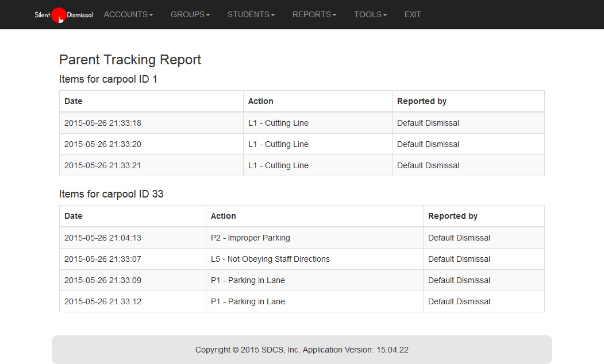Image resolution: width=604 pixels, height=364 pixels.
Task: Open the ACCOUNTS dropdown menu
Action: click(x=128, y=14)
